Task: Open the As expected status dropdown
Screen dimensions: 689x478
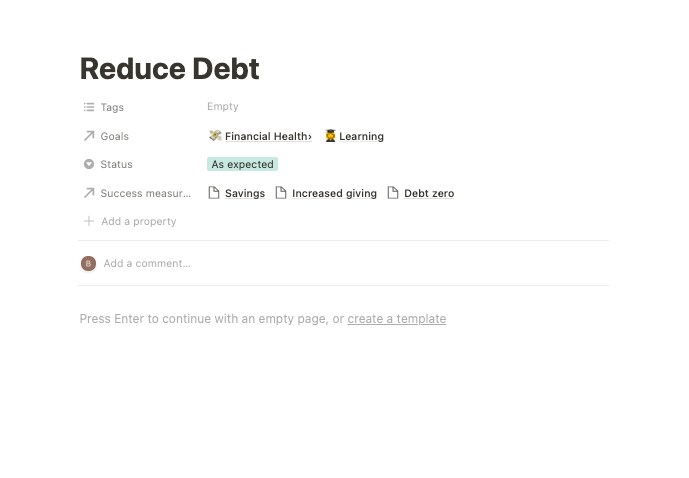Action: 243,164
